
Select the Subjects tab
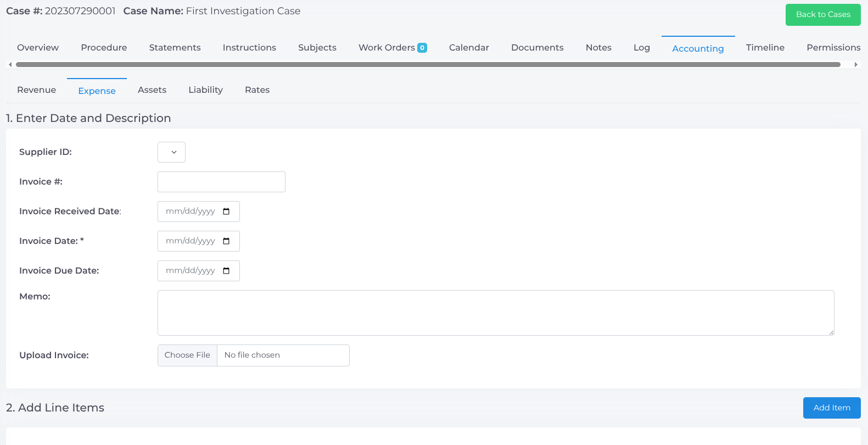click(x=317, y=48)
